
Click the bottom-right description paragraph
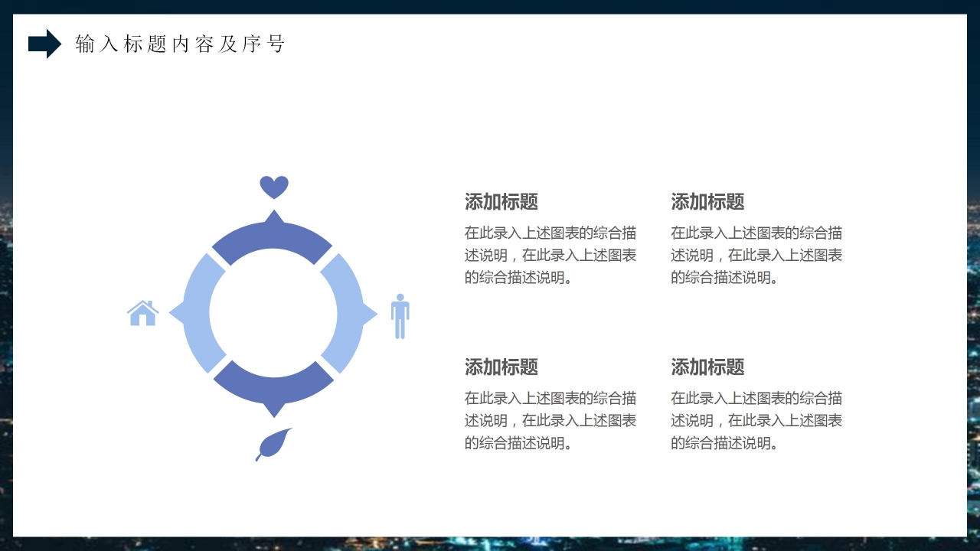[756, 420]
